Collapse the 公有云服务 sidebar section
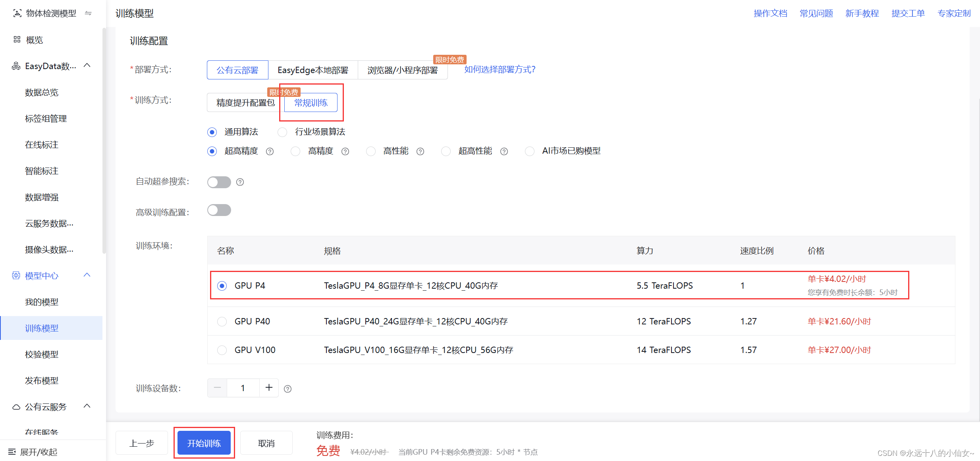This screenshot has height=461, width=980. point(87,406)
